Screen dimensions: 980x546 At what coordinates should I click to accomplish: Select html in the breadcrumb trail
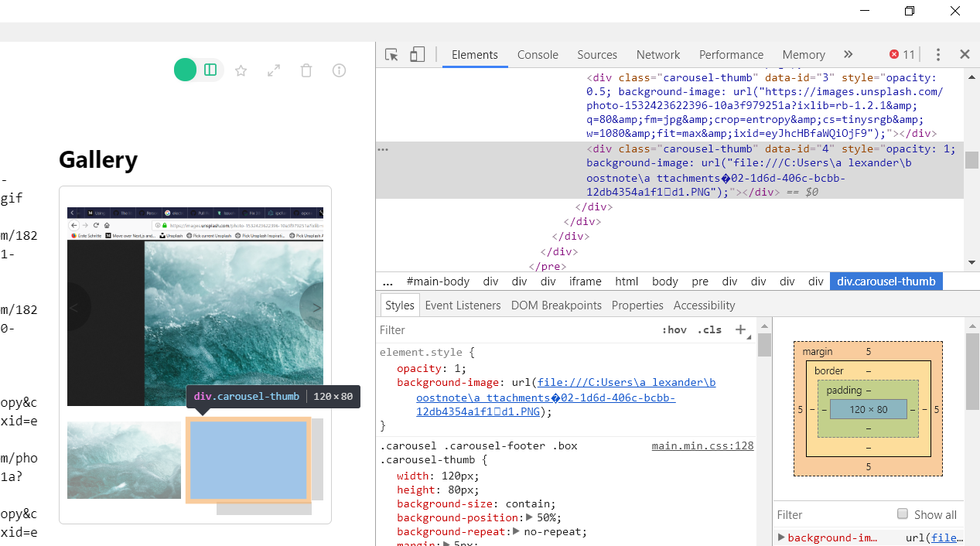[x=627, y=282]
